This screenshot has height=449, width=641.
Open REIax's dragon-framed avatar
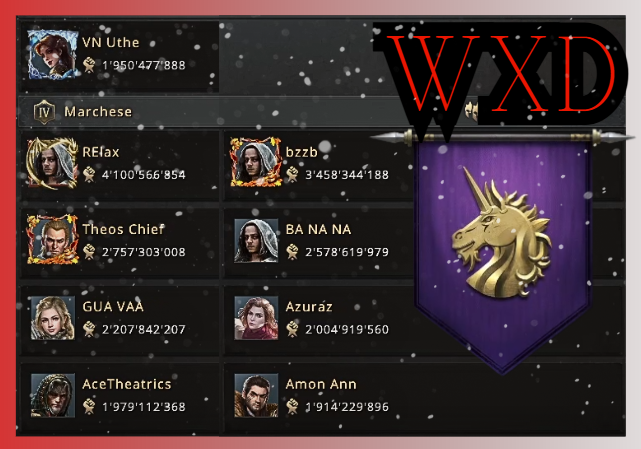point(52,163)
